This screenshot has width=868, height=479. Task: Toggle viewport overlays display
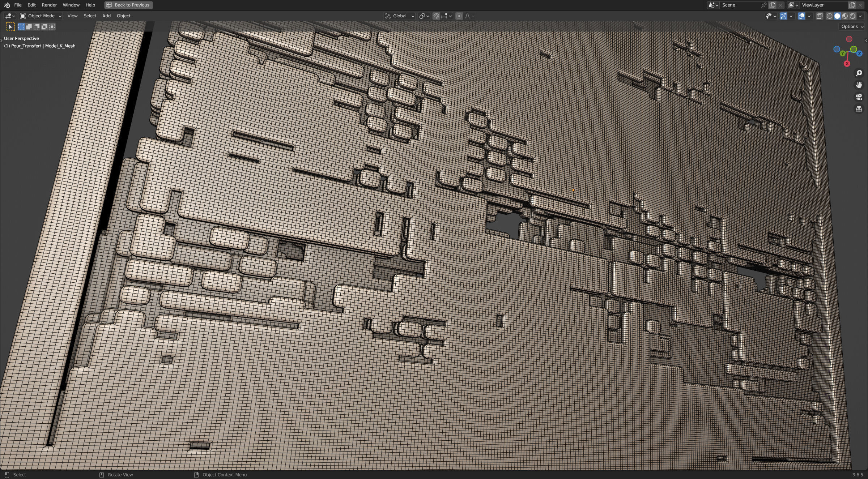coord(801,16)
